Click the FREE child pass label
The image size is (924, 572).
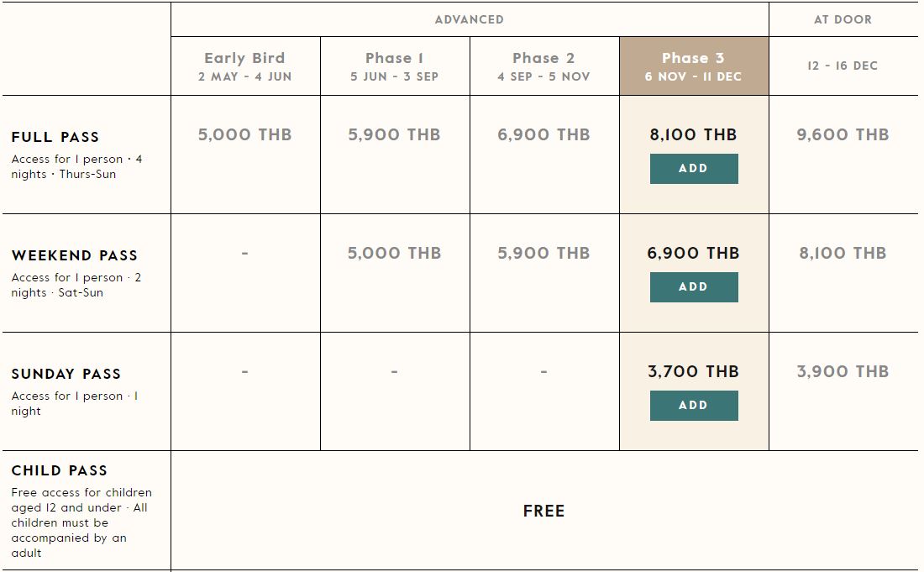click(x=544, y=511)
